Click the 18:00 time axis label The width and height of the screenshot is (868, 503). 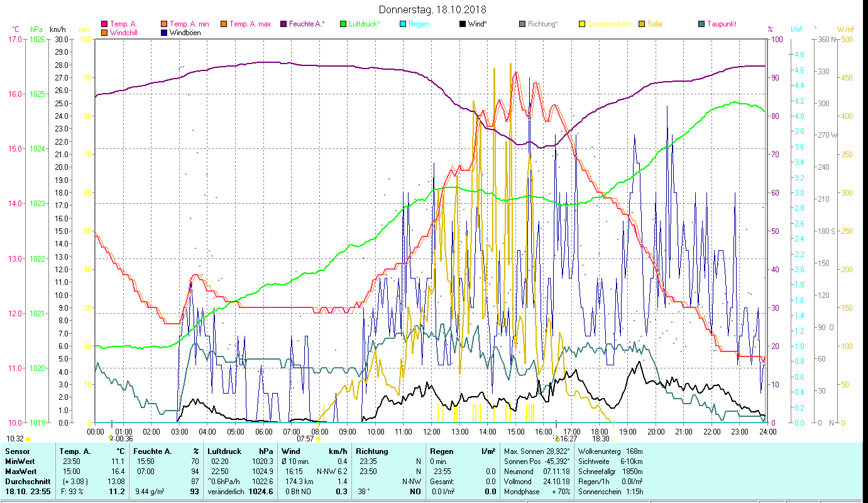tap(600, 431)
